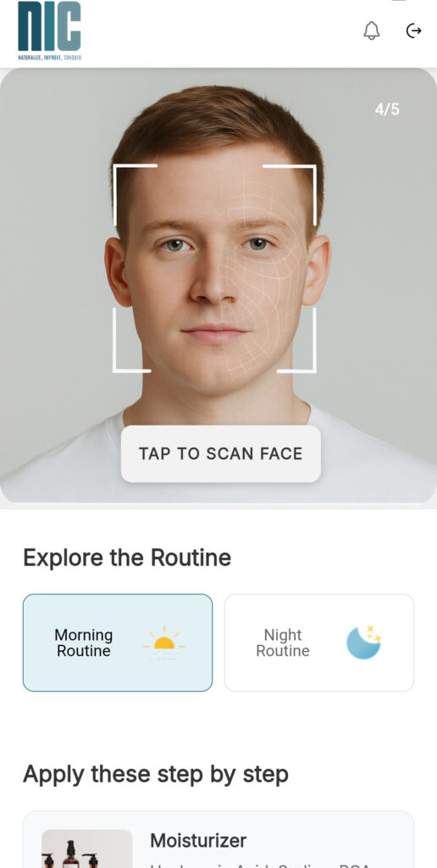The width and height of the screenshot is (437, 868).
Task: Click the Apply these step by step heading
Action: click(x=156, y=774)
